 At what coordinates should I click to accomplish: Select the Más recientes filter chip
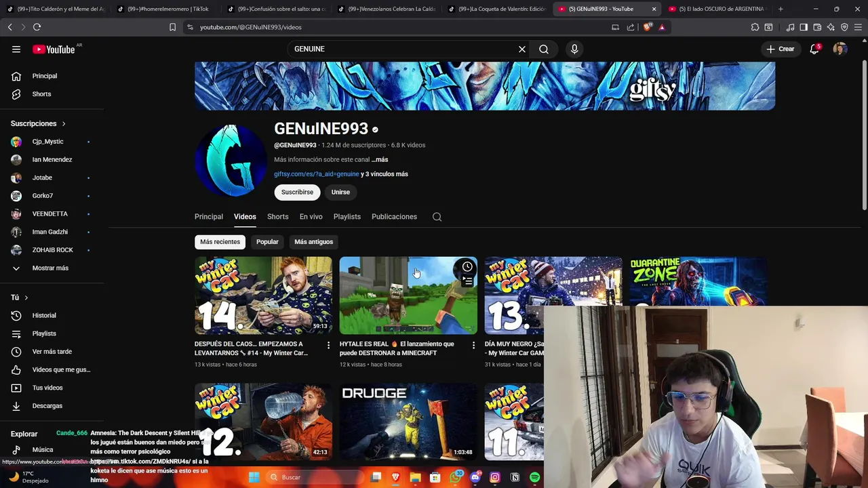[x=220, y=242]
